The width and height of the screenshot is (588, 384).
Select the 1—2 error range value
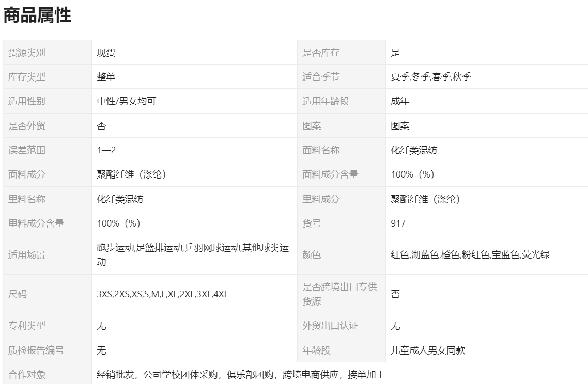[106, 150]
